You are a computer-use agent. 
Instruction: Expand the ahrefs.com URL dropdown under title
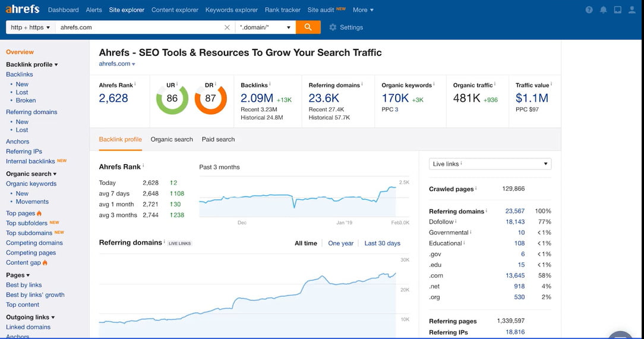117,64
